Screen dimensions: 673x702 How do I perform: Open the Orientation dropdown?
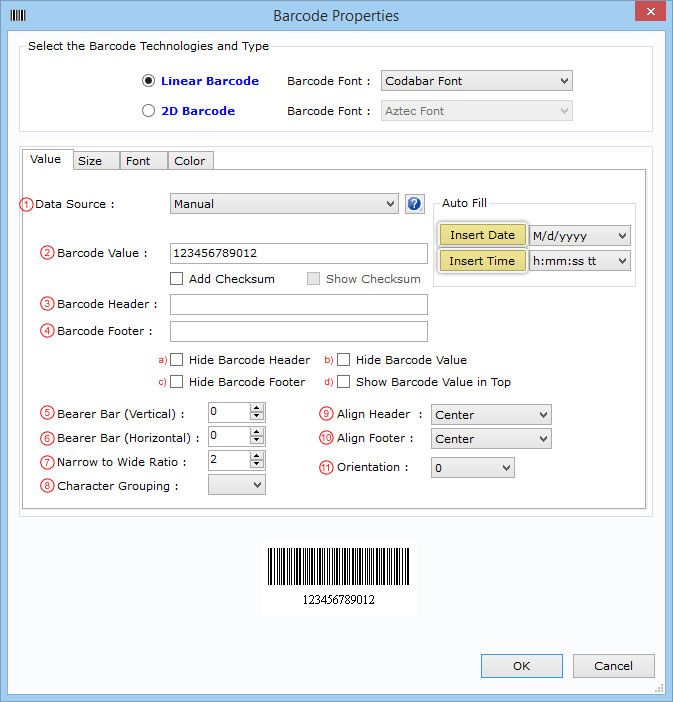tap(472, 468)
